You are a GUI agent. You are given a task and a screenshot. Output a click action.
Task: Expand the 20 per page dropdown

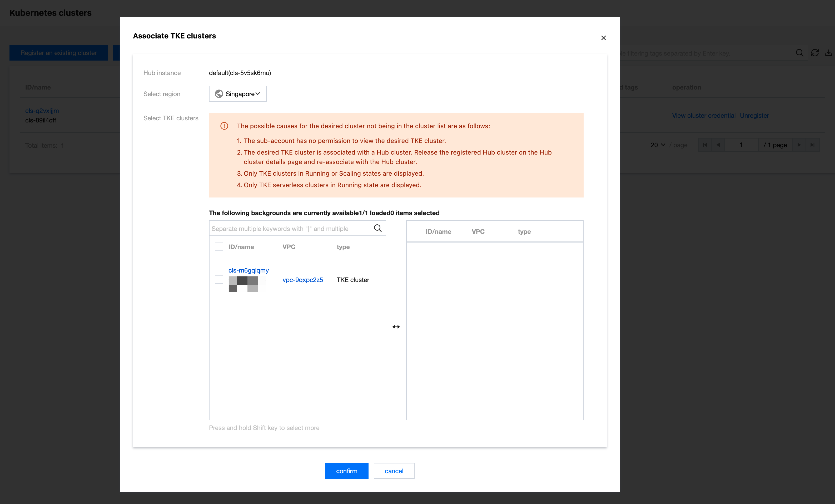pos(657,145)
